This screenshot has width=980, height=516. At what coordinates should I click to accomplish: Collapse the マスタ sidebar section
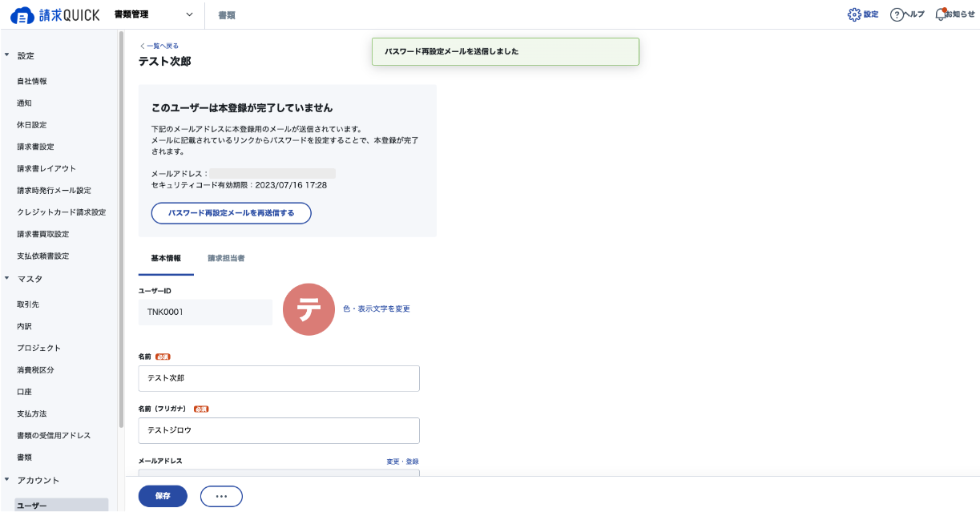pos(7,279)
